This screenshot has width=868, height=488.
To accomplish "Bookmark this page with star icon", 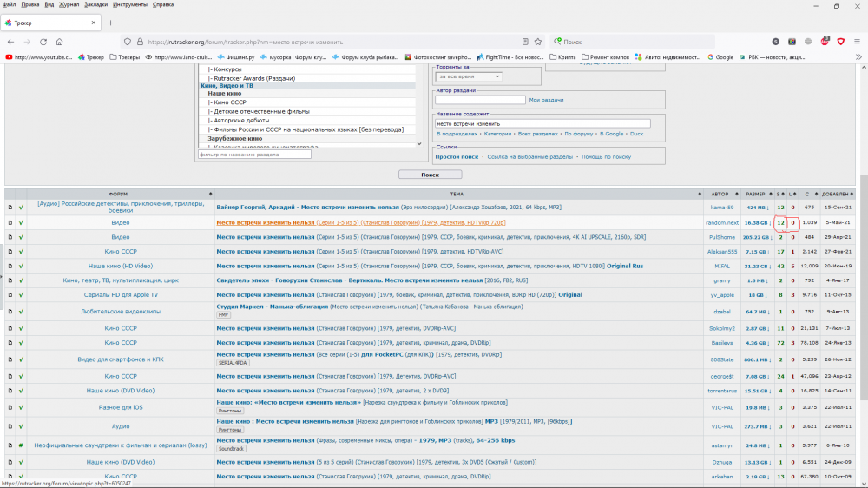I will coord(538,42).
